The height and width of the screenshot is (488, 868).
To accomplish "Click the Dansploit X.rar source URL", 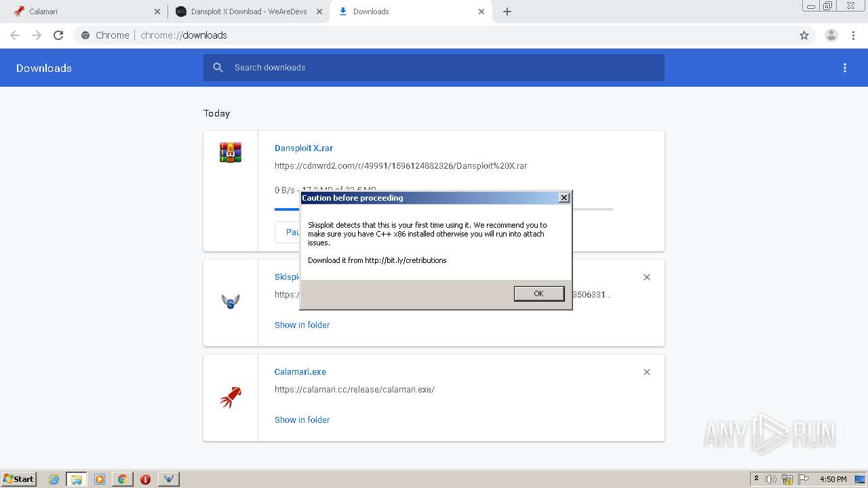I will pos(401,165).
